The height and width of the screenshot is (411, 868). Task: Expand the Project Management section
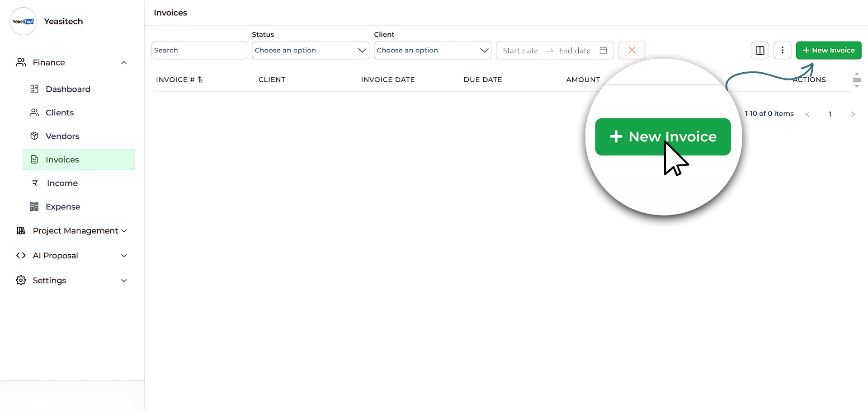124,231
